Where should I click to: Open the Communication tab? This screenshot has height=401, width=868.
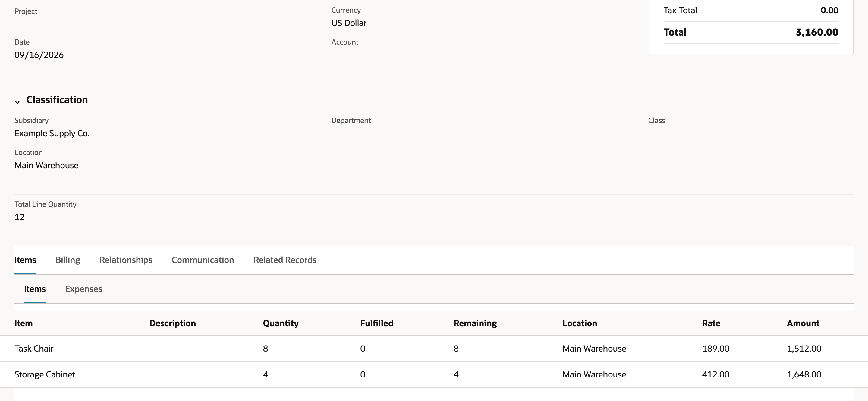203,260
